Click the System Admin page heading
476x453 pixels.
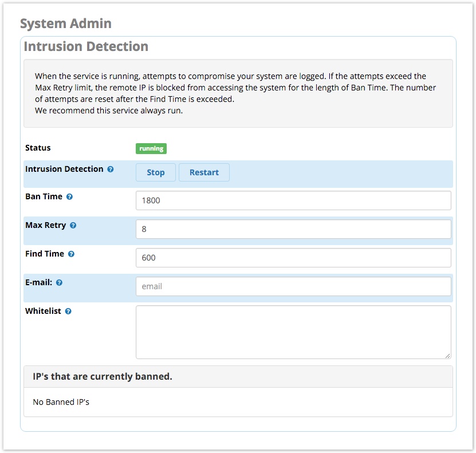click(x=66, y=23)
